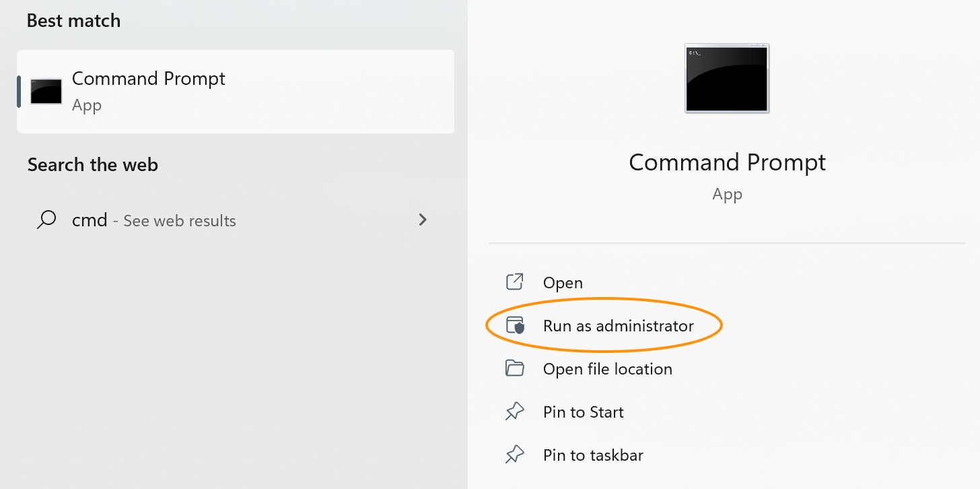Click the small Command Prompt icon in Best match
This screenshot has height=489, width=980.
tap(46, 92)
